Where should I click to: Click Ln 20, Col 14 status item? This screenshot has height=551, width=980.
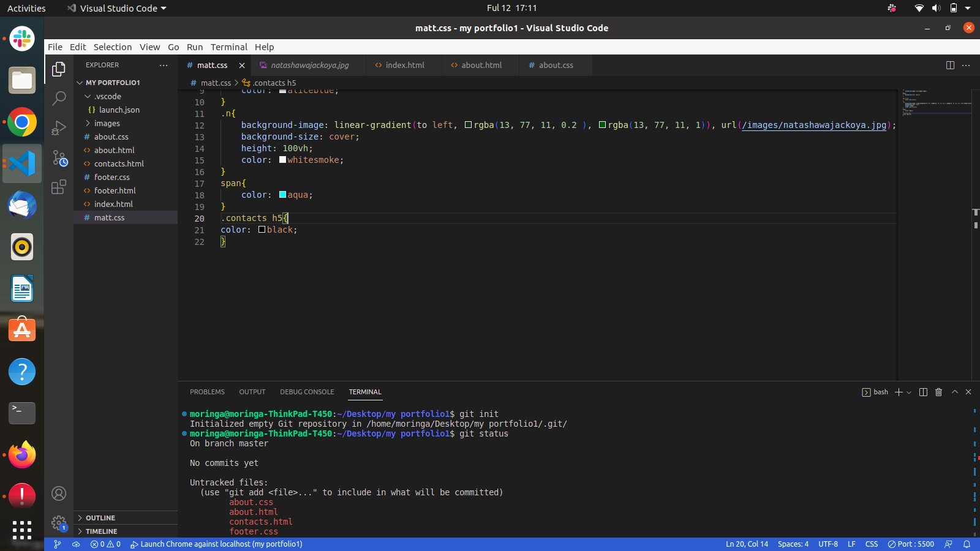pyautogui.click(x=747, y=544)
